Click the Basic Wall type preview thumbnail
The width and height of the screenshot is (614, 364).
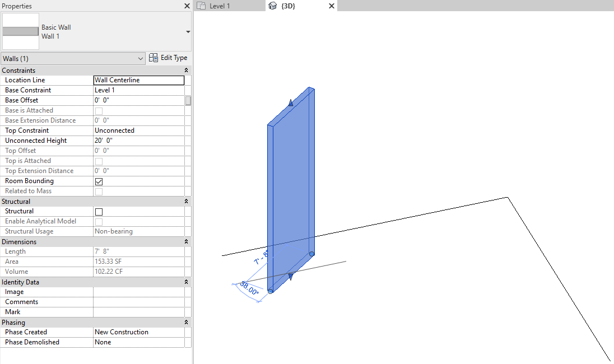(21, 32)
